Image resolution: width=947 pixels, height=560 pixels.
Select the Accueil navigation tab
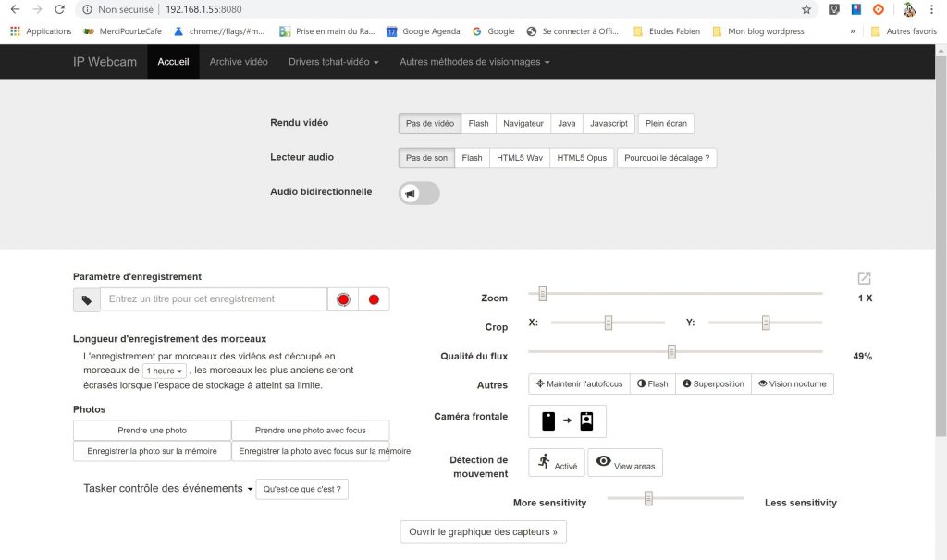point(173,62)
